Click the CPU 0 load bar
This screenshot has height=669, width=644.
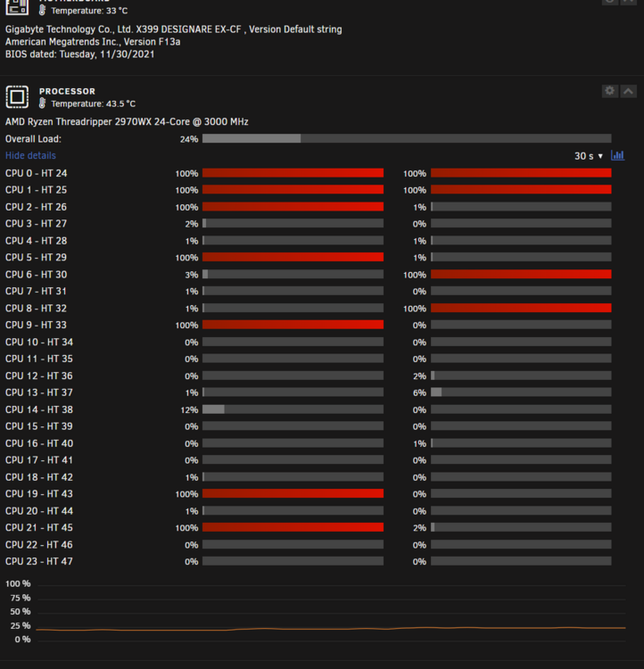[x=293, y=173]
